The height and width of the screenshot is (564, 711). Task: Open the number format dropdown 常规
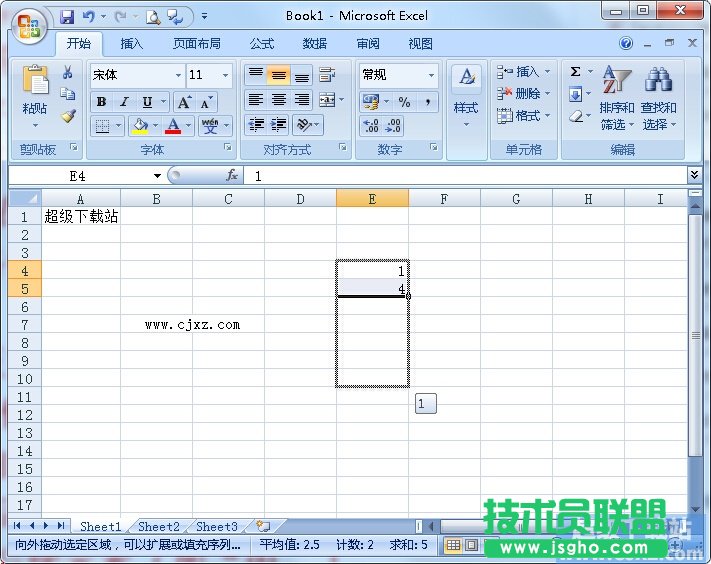[431, 75]
